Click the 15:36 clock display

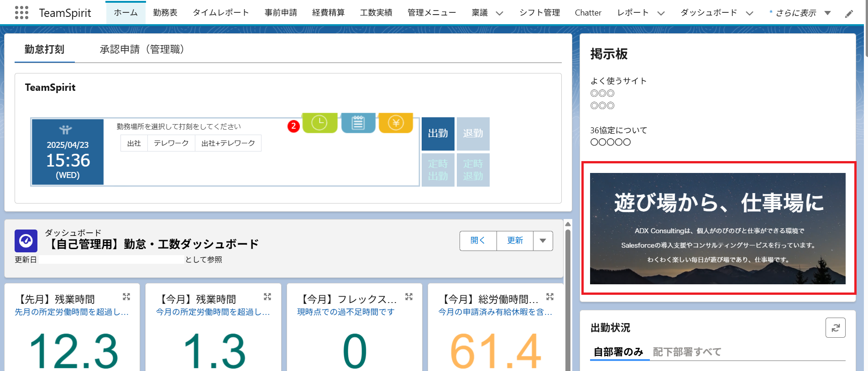68,160
